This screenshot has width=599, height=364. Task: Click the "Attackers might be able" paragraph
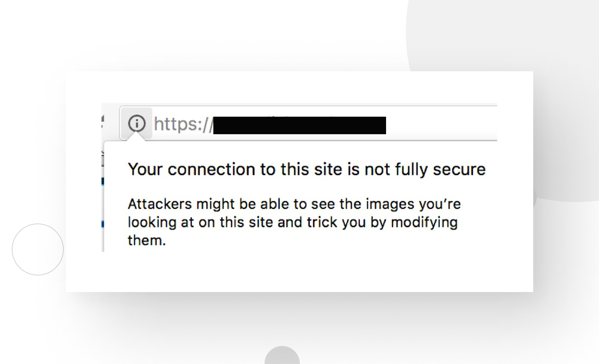pos(294,222)
